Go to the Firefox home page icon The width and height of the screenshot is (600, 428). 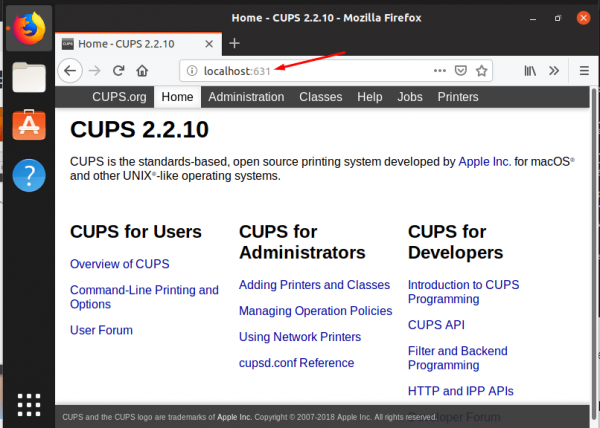point(142,71)
